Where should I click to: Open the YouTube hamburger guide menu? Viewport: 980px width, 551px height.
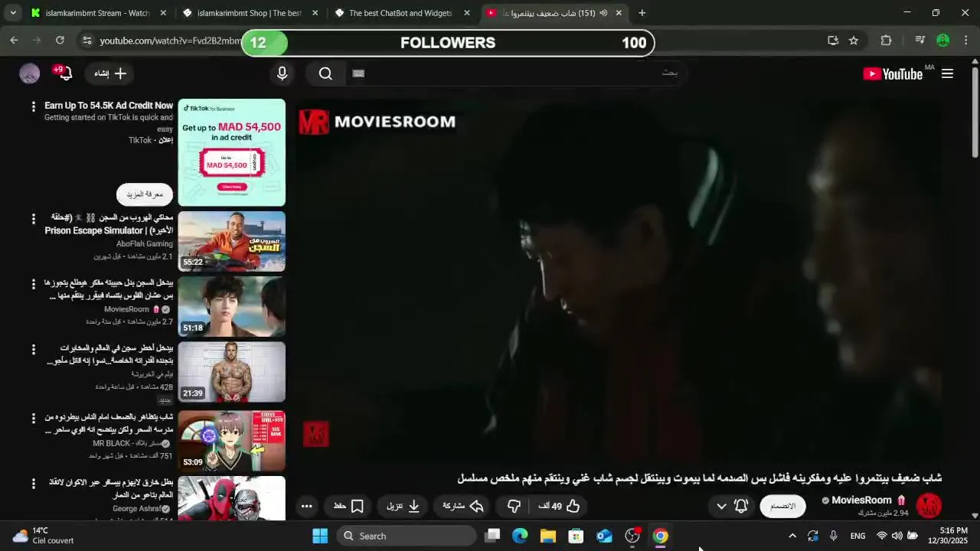947,73
